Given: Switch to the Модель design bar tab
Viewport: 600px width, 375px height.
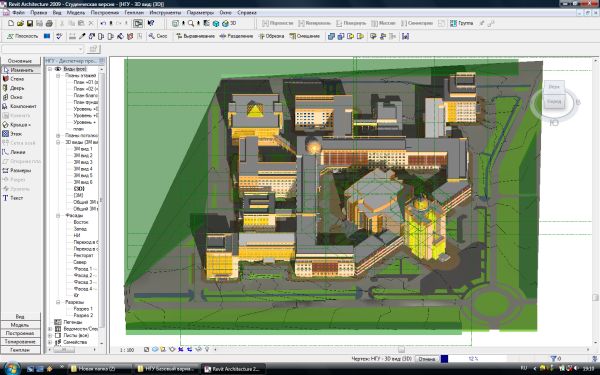Looking at the screenshot, I should (20, 325).
